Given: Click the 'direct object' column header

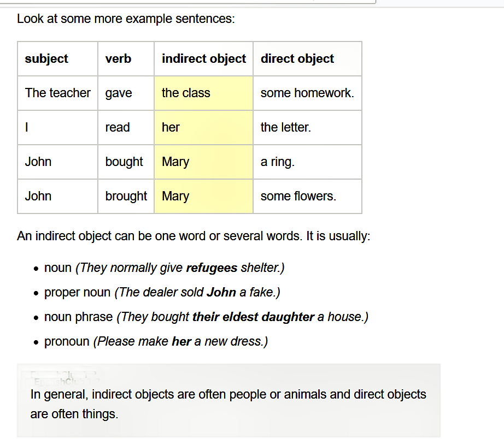Looking at the screenshot, I should pos(308,59).
